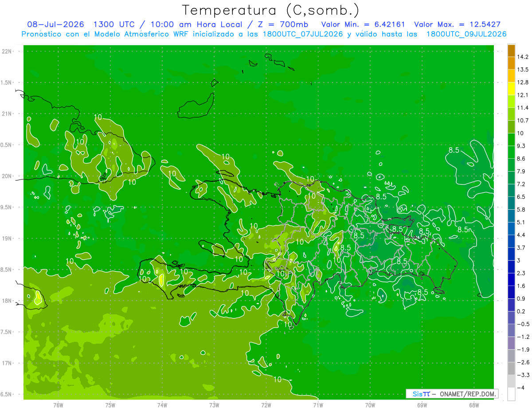Click the '7.2' colorbar value
Image resolution: width=532 pixels, height=411 pixels.
(x=521, y=184)
